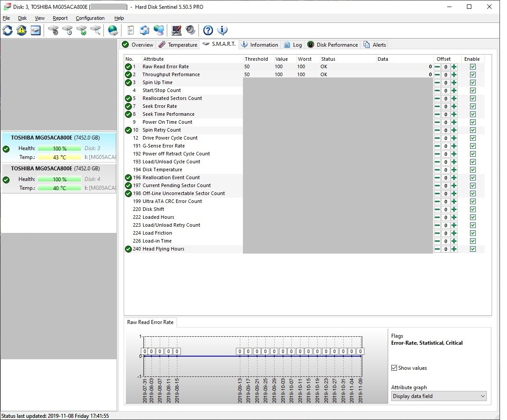Screen dimensions: 507x420
Task: Click health check icon of Disk 3
Action: 6,149
